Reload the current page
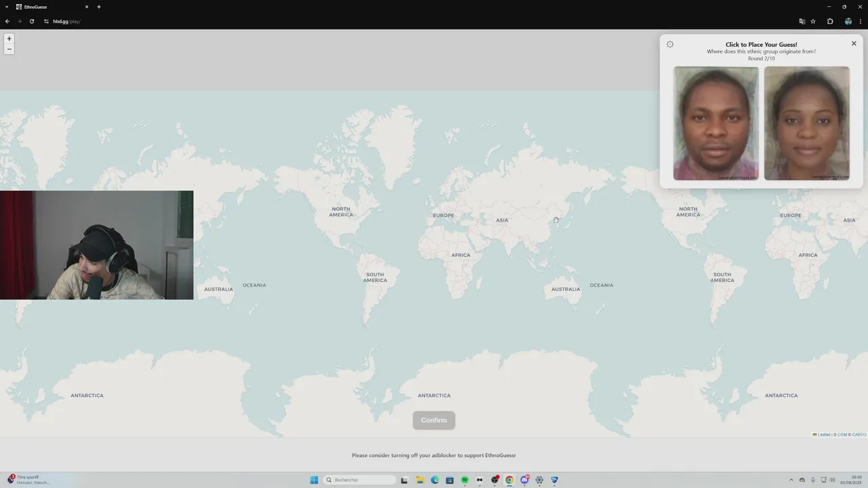Image resolution: width=868 pixels, height=488 pixels. pos(32,21)
